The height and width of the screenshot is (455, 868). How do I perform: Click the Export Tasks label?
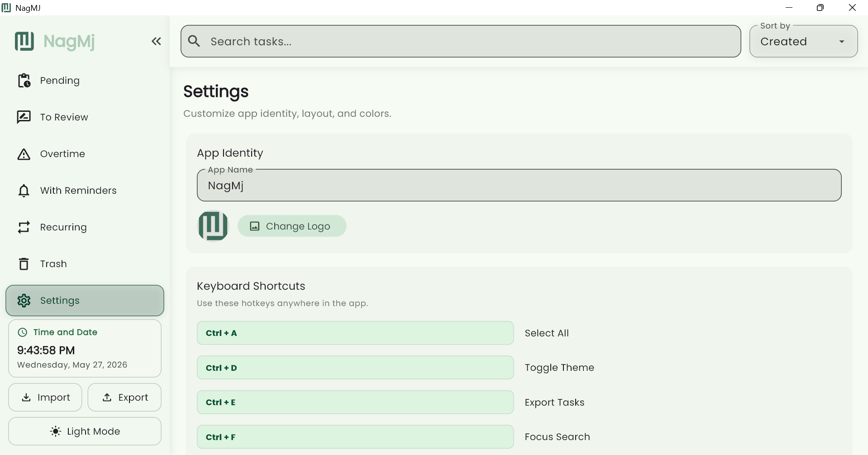pyautogui.click(x=554, y=402)
